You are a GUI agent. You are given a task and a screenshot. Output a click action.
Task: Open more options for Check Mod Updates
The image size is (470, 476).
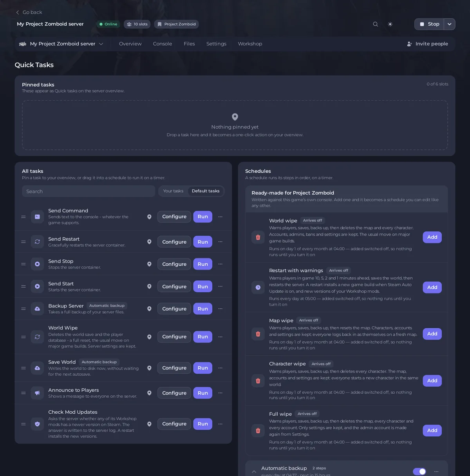[x=220, y=424]
